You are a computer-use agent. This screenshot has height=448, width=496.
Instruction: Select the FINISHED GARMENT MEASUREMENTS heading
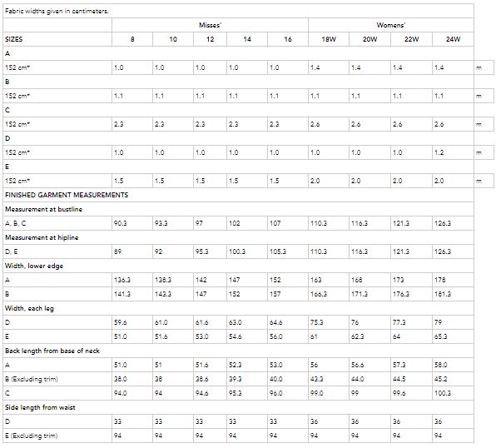[67, 195]
